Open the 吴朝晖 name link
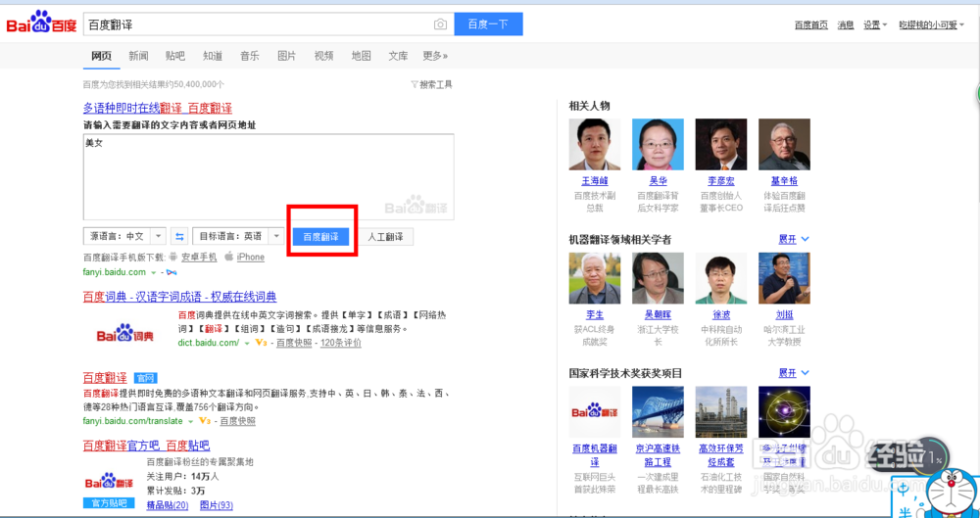 tap(658, 315)
